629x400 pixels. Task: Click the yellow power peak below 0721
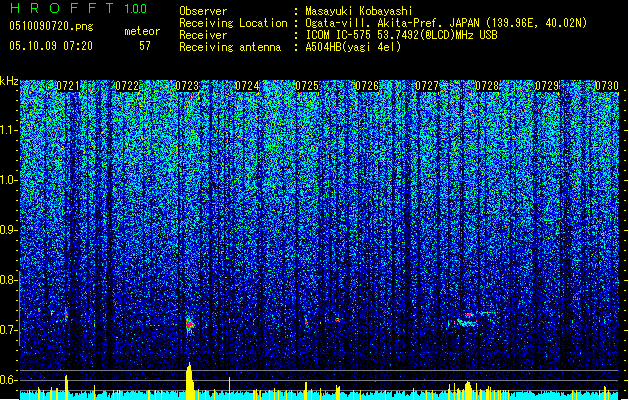pyautogui.click(x=67, y=388)
